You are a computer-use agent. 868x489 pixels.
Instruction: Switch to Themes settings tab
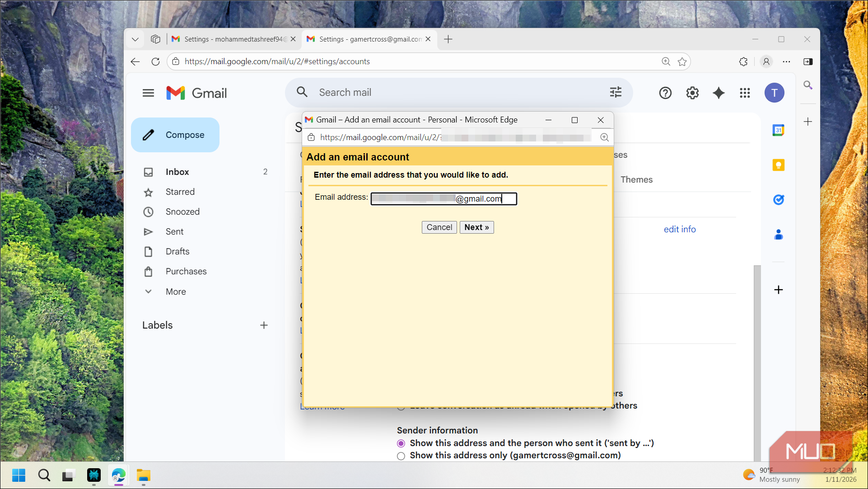[636, 179]
